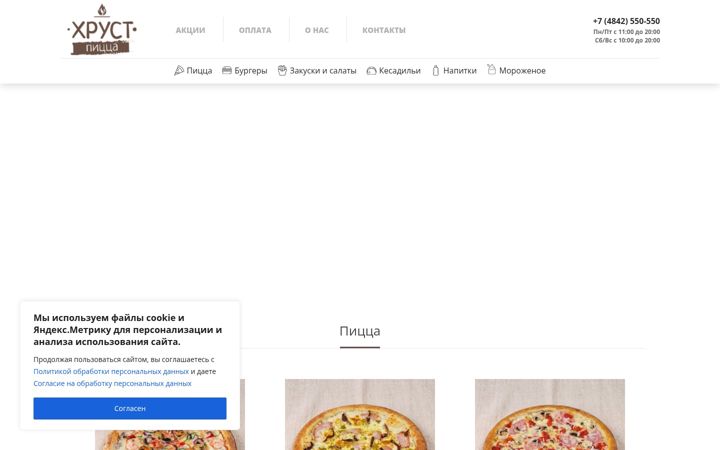Image resolution: width=720 pixels, height=450 pixels.
Task: Click the burger icon in the category bar
Action: [227, 70]
